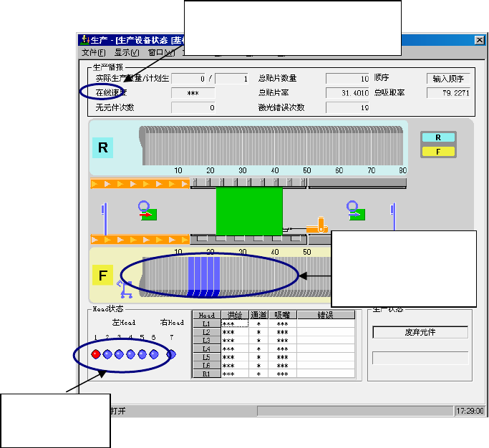Click the planned production quantity field showing 1

231,79
